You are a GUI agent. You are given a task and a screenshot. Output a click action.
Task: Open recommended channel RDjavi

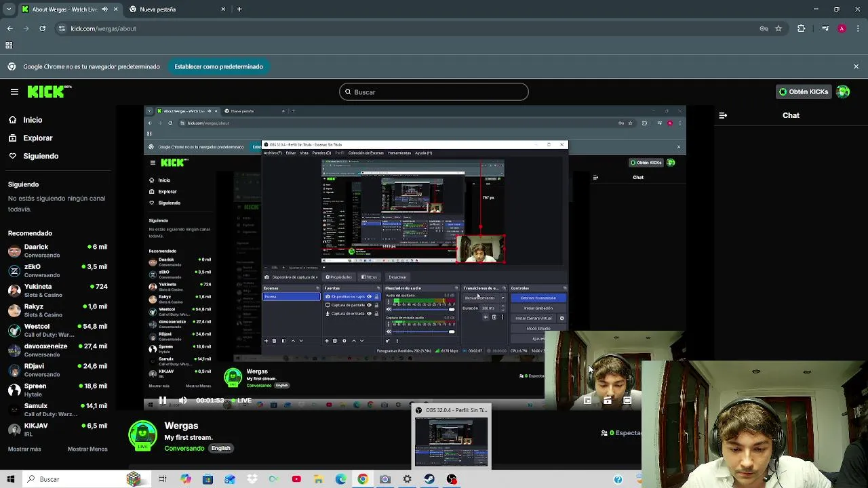[58, 370]
